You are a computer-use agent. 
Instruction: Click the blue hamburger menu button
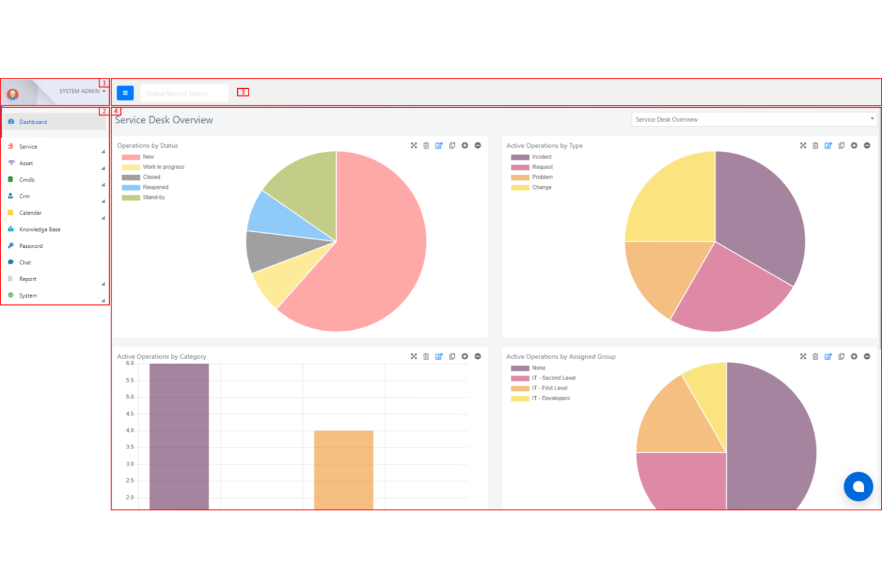click(125, 92)
